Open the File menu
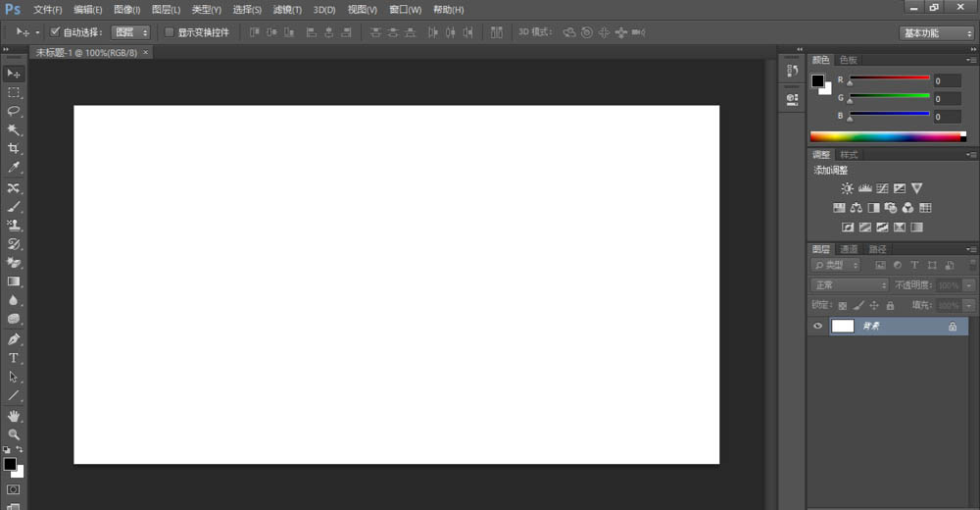This screenshot has width=980, height=510. [x=47, y=10]
